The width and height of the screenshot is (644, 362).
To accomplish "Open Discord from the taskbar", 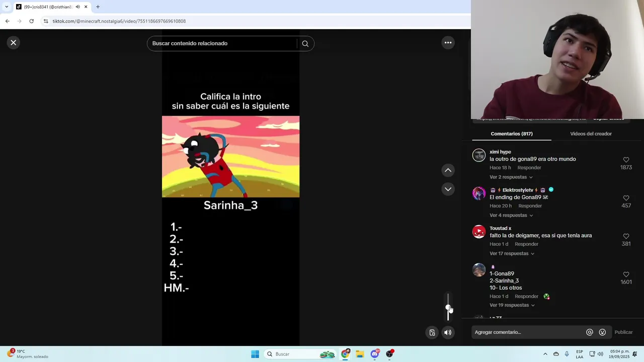I will click(x=374, y=354).
